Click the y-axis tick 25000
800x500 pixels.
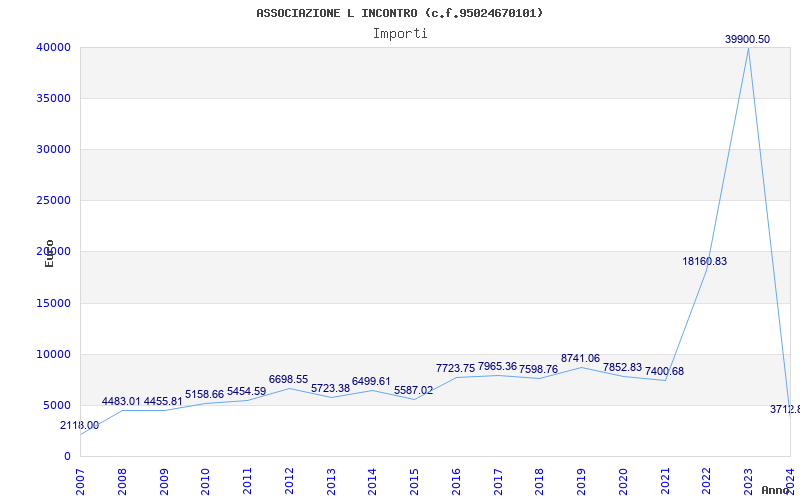click(53, 201)
